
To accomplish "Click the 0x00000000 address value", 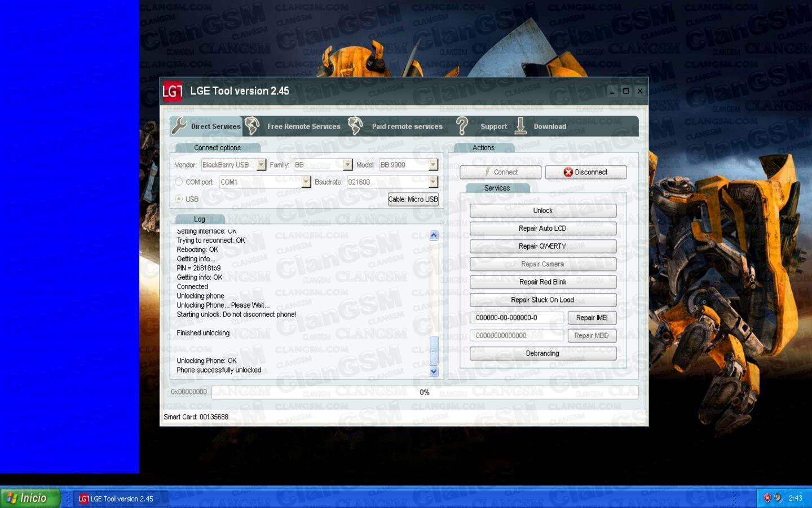I will pyautogui.click(x=189, y=392).
